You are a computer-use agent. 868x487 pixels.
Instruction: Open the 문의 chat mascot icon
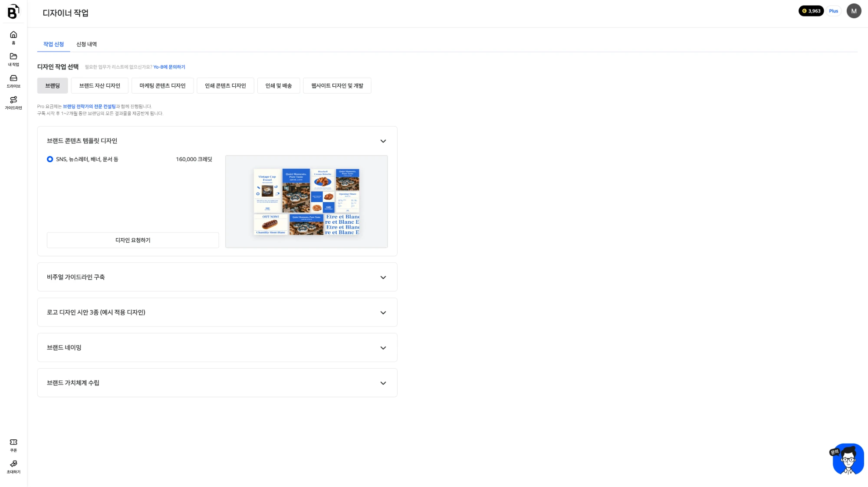coord(848,459)
